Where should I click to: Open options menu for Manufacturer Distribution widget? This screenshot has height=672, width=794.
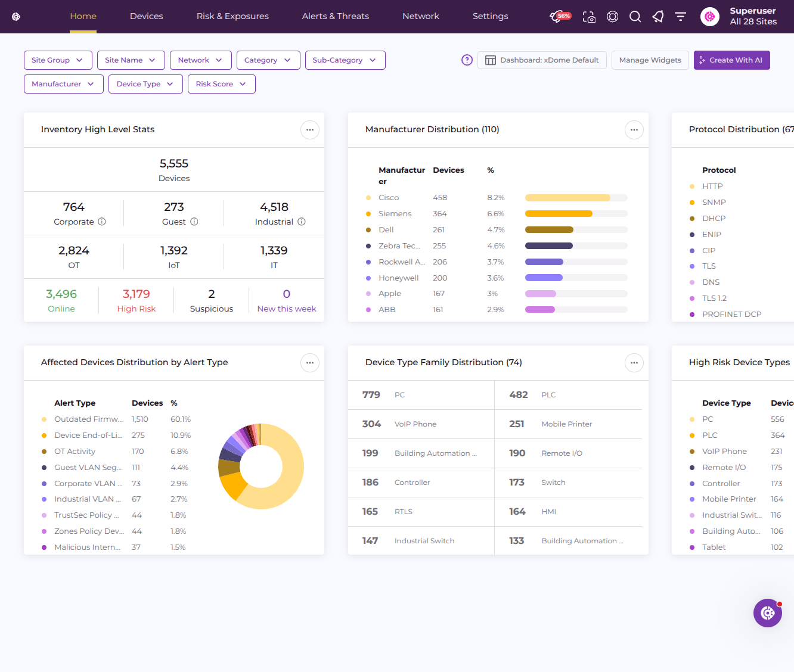[634, 130]
